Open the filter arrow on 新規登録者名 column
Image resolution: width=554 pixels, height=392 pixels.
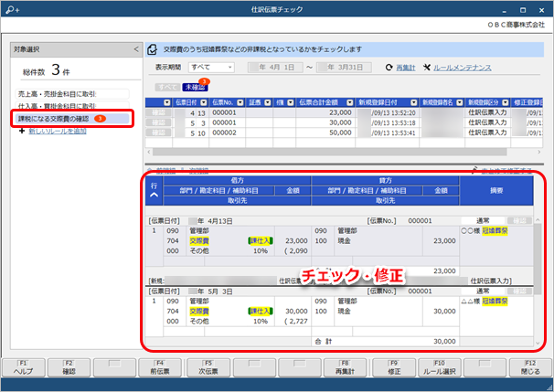tap(460, 102)
